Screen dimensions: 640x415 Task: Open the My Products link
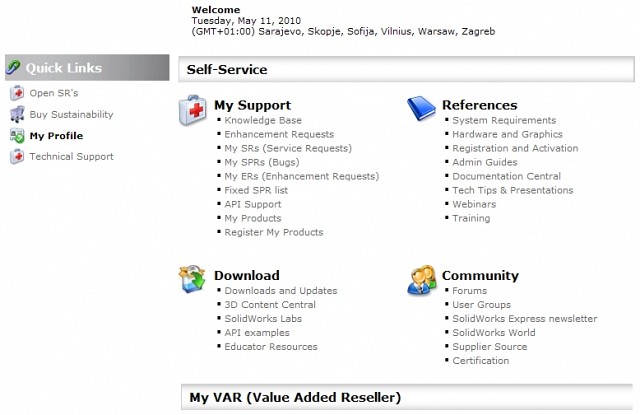pos(253,218)
